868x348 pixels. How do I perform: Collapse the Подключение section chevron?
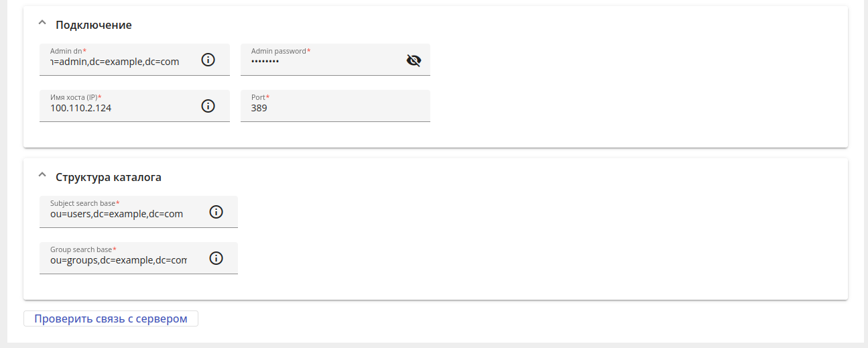click(42, 23)
